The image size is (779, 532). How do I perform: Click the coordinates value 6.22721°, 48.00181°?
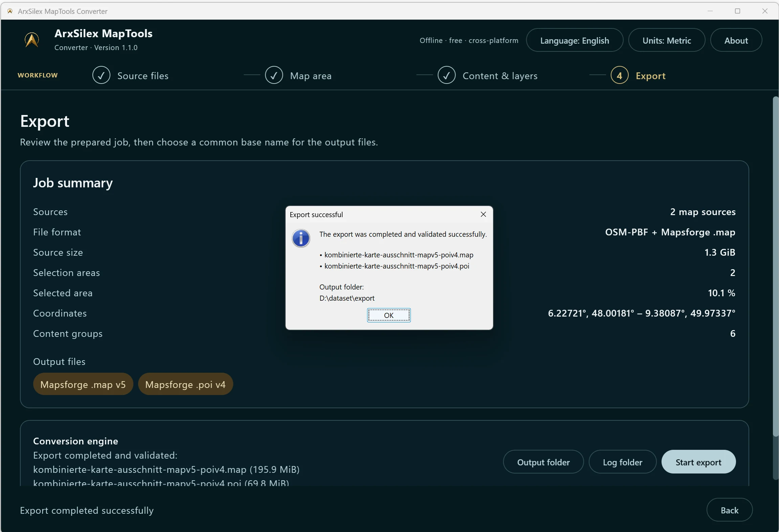click(642, 313)
